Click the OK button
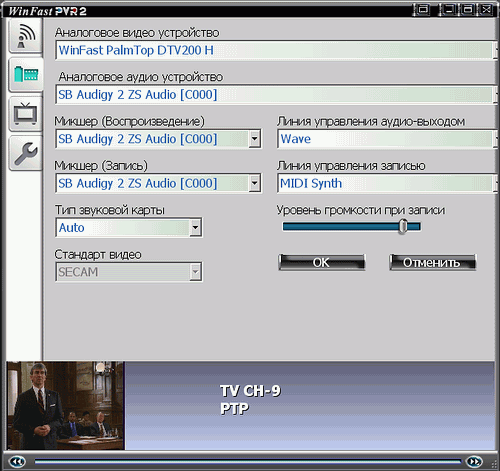 click(x=322, y=262)
